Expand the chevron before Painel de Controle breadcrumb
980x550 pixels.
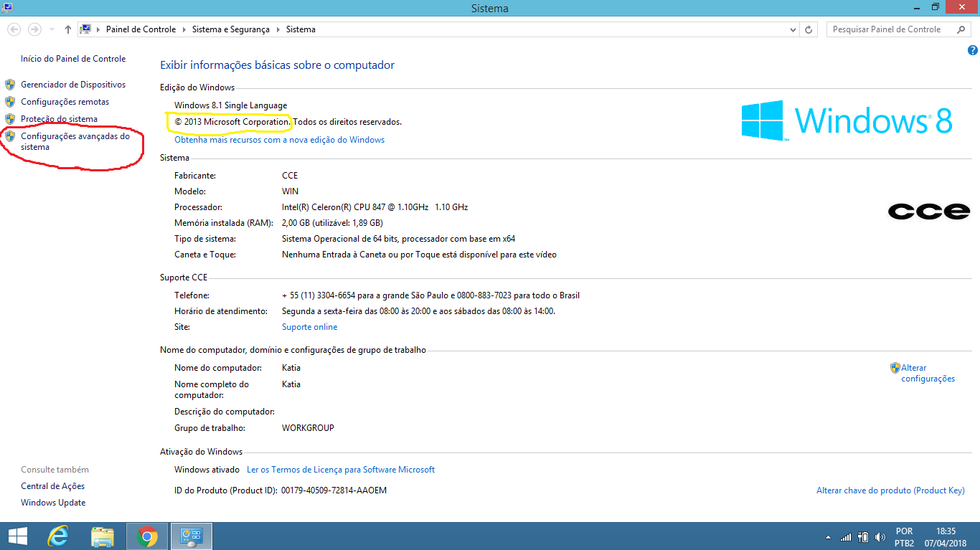tap(98, 29)
